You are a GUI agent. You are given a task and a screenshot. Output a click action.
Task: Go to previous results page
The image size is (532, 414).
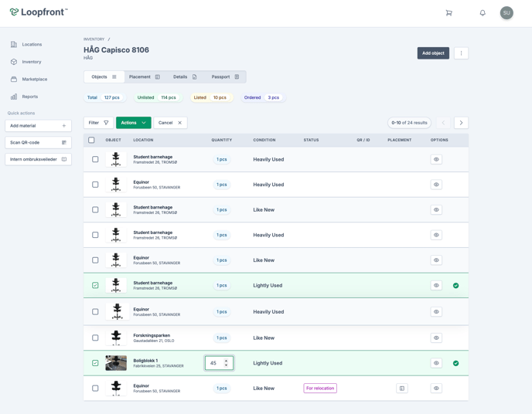[x=443, y=123]
